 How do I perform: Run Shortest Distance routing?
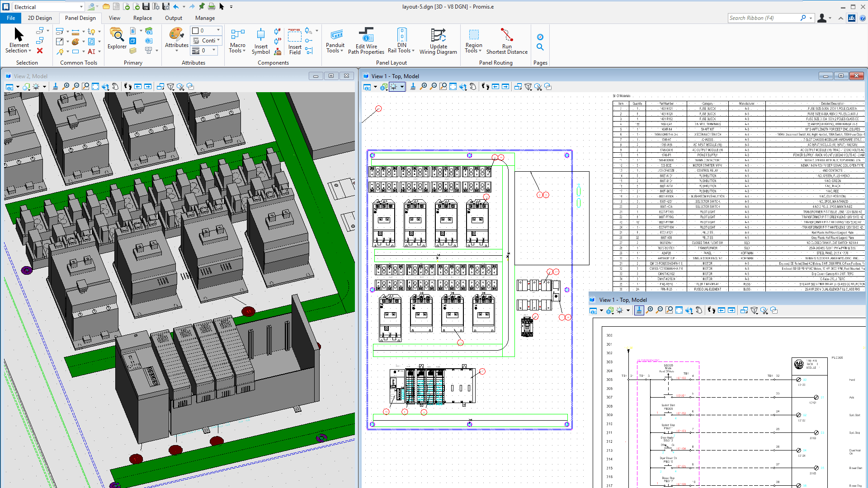(507, 35)
